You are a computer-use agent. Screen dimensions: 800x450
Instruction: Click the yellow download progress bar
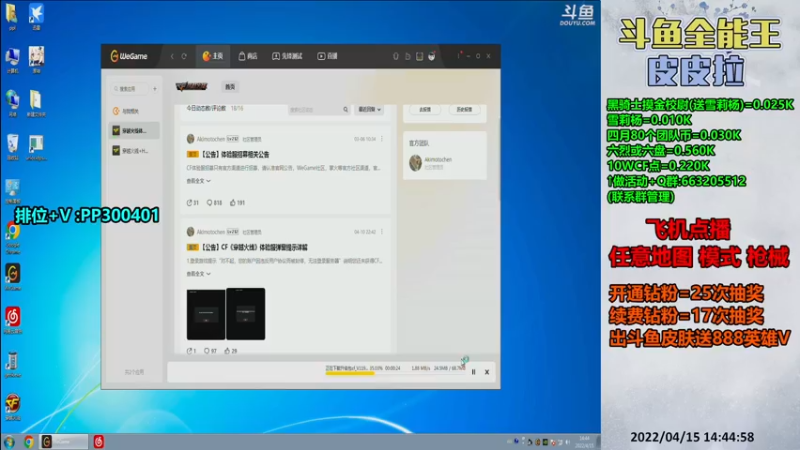(x=350, y=373)
